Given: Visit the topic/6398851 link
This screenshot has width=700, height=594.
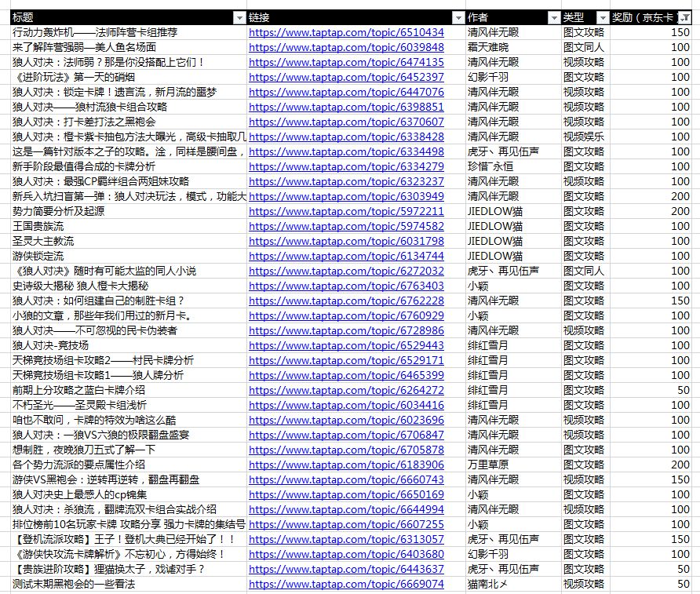Looking at the screenshot, I should tap(346, 107).
